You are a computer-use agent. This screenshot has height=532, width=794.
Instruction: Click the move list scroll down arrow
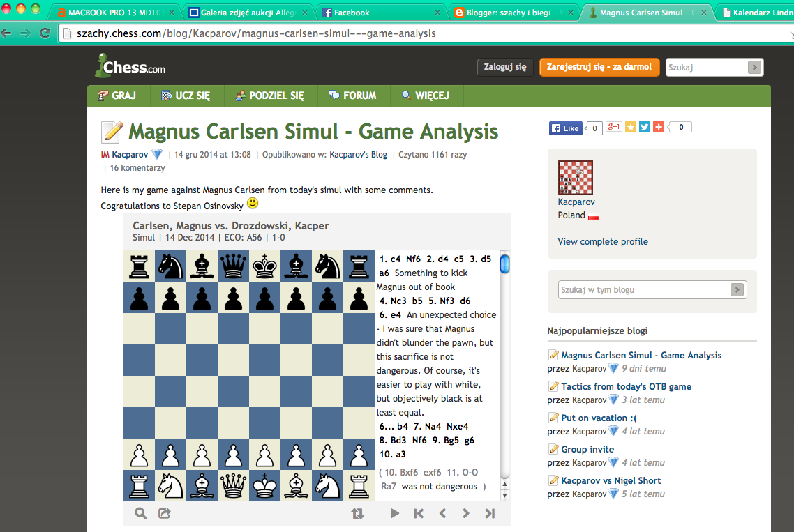click(505, 496)
